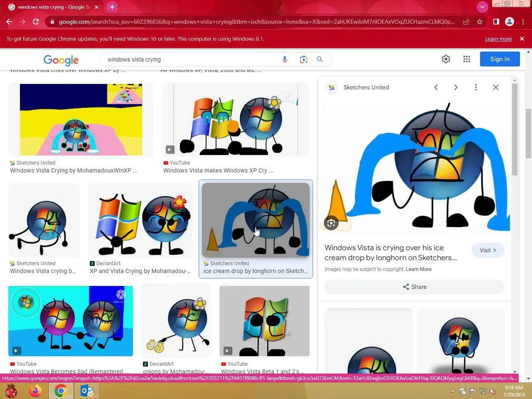Open Outlook from the taskbar
This screenshot has height=399, width=532.
[87, 391]
